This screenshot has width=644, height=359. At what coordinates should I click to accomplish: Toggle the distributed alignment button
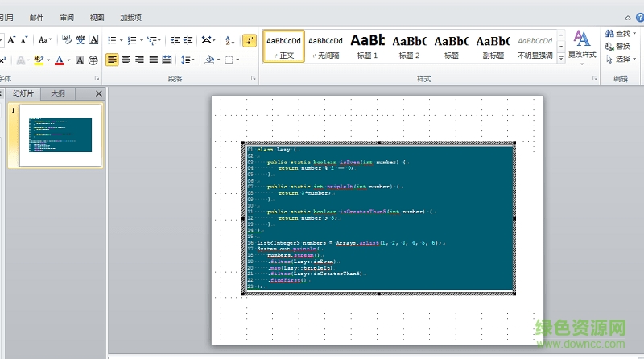point(167,60)
